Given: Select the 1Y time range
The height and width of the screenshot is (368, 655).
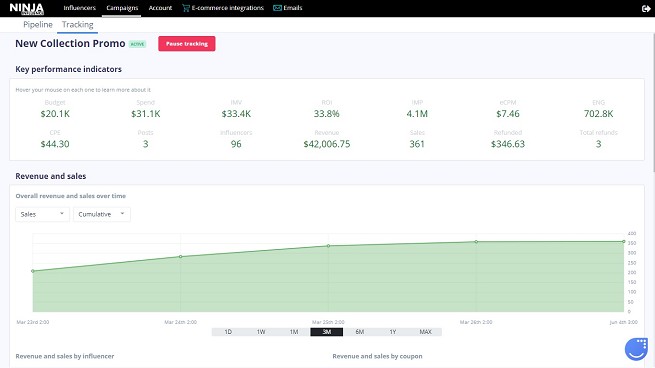Looking at the screenshot, I should click(393, 332).
